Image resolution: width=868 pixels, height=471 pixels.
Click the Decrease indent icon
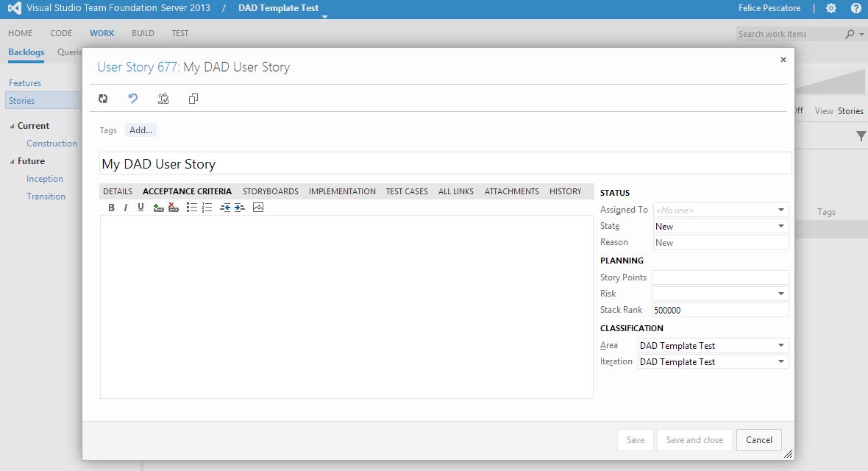(225, 208)
